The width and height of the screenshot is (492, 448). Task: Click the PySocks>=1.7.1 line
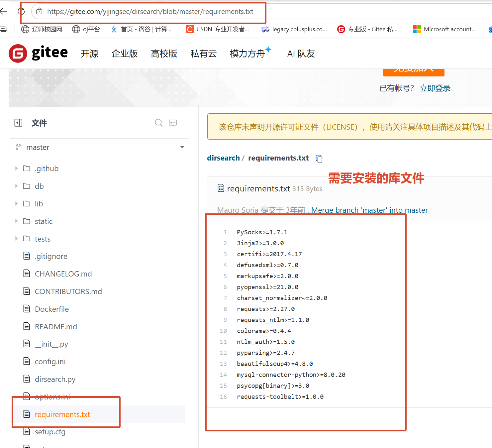pos(262,232)
